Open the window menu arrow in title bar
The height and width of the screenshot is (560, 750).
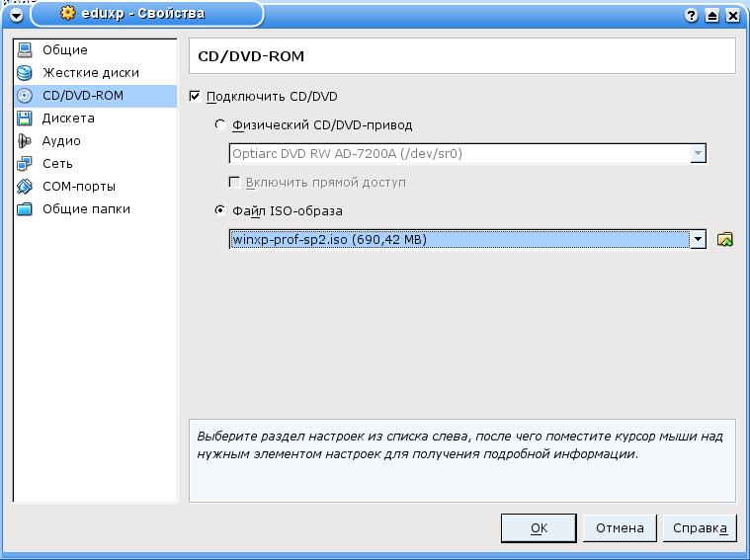[16, 15]
